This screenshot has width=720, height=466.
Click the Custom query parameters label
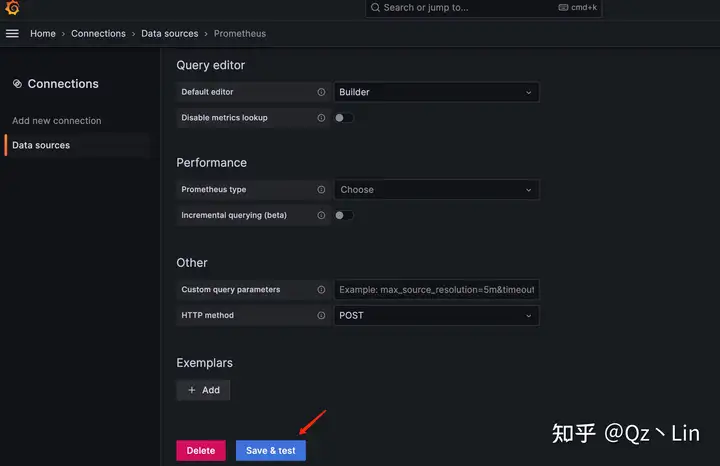[231, 290]
